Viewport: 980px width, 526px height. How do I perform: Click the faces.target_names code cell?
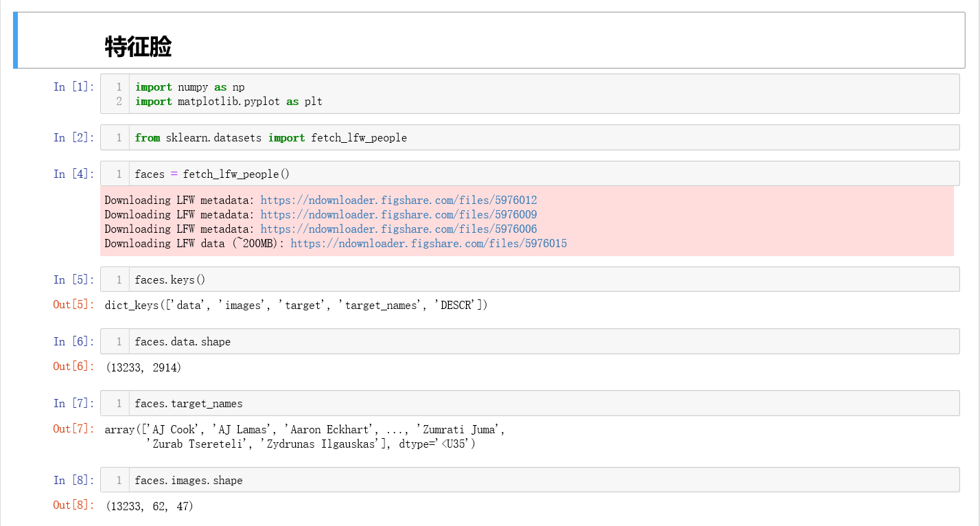530,403
